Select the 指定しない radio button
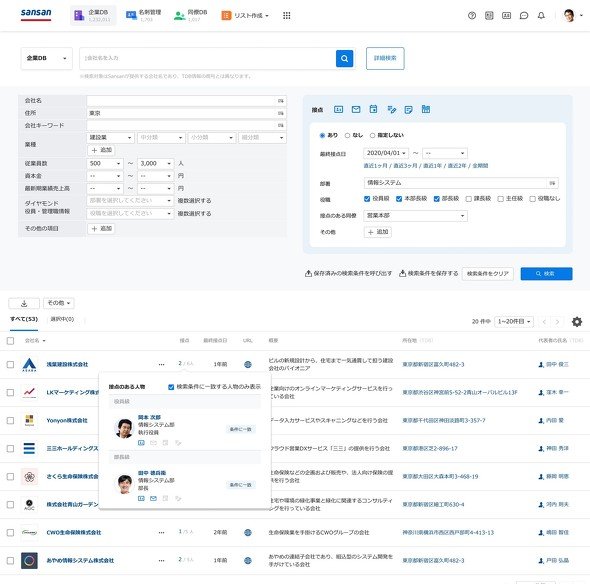This screenshot has height=584, width=590. point(373,135)
